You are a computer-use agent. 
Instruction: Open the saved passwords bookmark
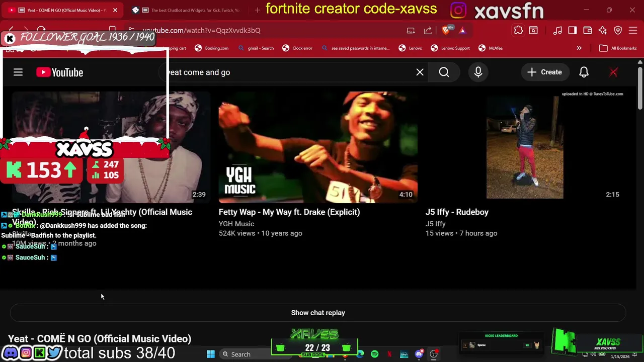pyautogui.click(x=355, y=48)
